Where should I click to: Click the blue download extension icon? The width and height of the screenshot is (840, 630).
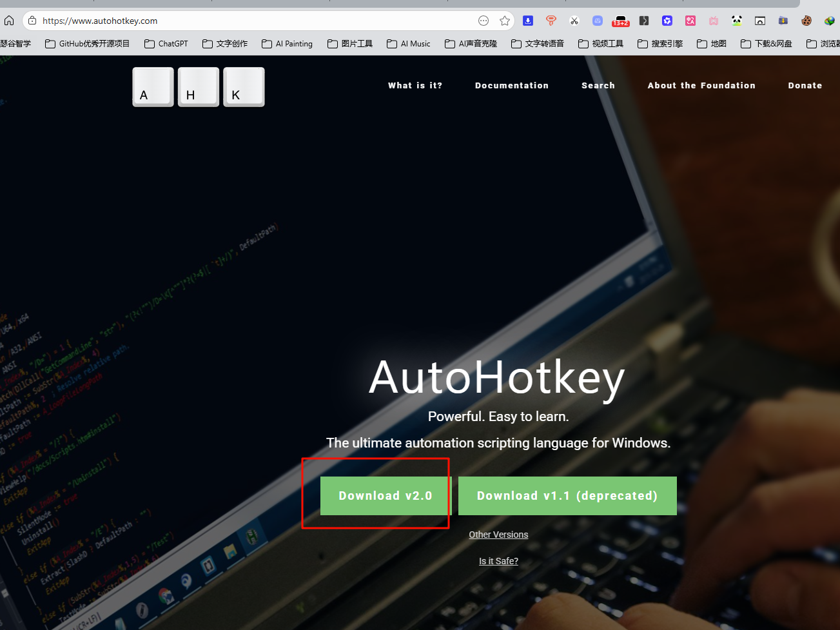tap(528, 21)
